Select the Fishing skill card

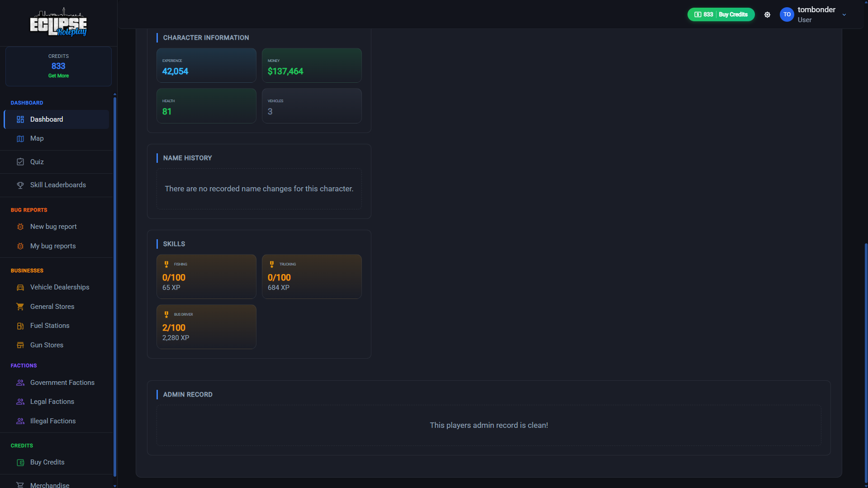[206, 276]
